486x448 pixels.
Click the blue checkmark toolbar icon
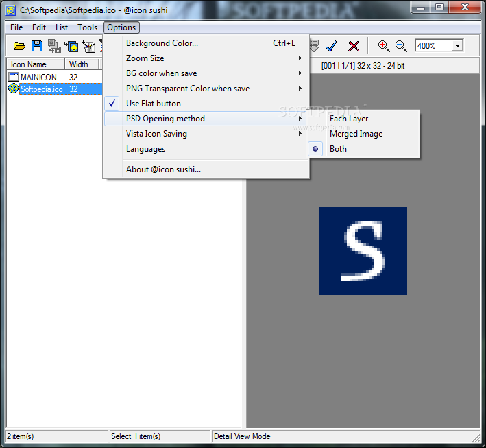point(331,46)
